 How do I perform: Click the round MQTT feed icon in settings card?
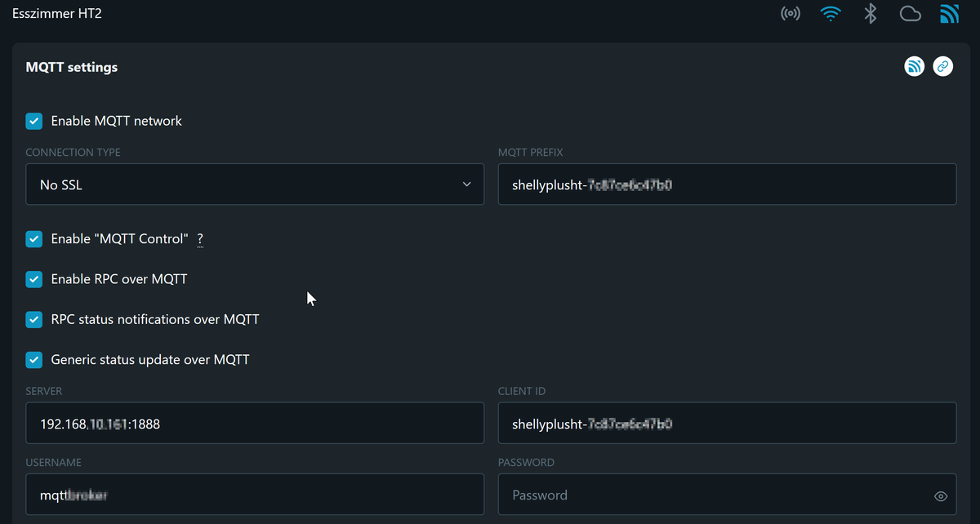(915, 66)
